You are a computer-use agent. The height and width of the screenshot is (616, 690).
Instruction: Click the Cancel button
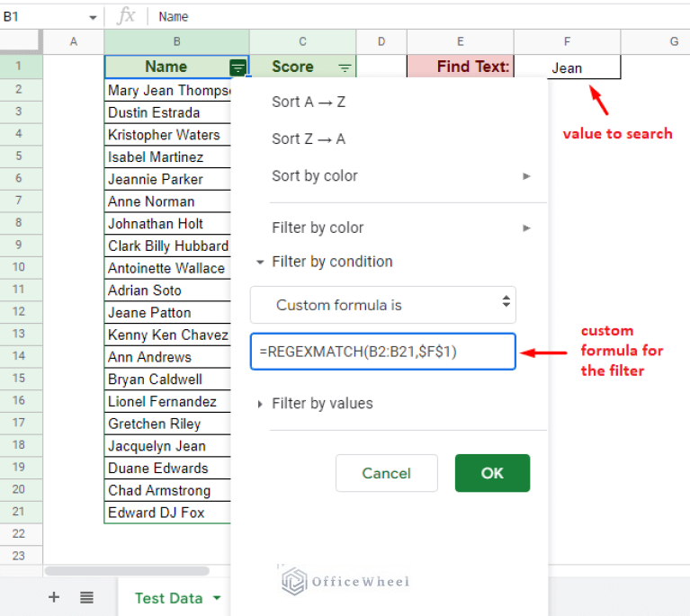click(x=386, y=473)
